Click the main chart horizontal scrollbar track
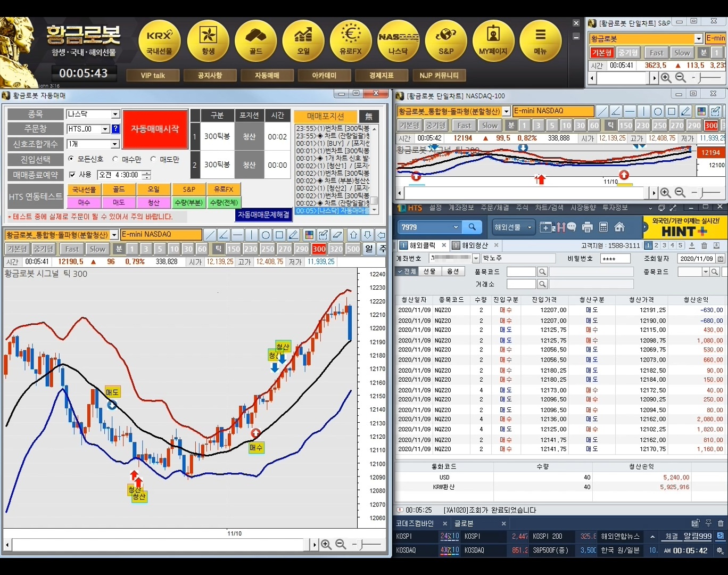Viewport: 728px width, 575px height. tap(158, 545)
